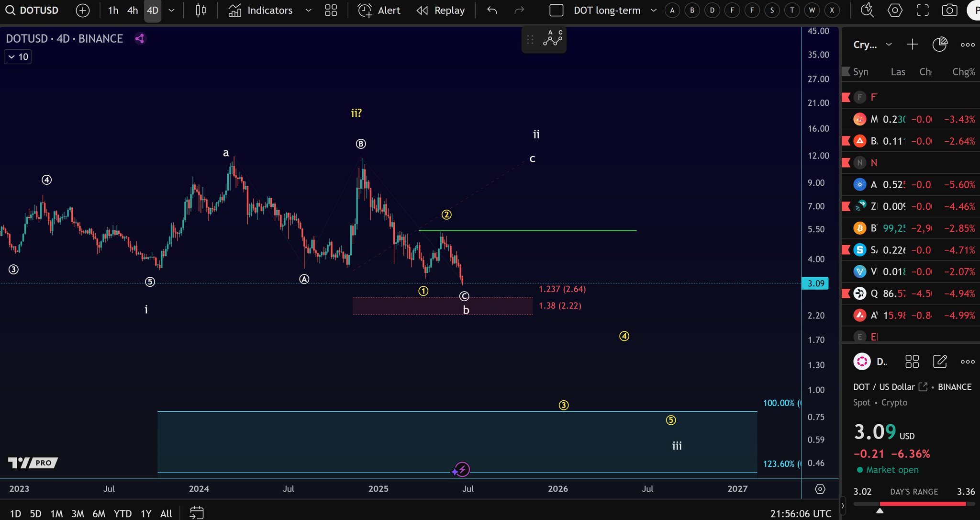Viewport: 980px width, 520px height.
Task: Open the layout grid templates icon
Action: tap(331, 10)
